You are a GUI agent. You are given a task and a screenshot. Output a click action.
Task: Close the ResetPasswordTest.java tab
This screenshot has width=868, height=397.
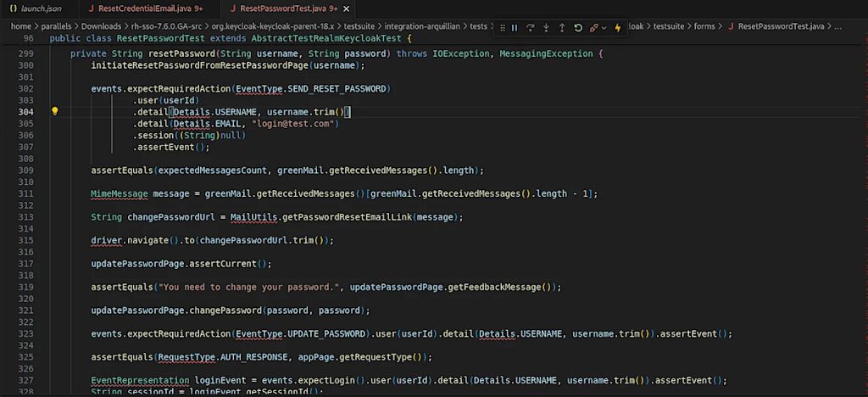(x=347, y=8)
